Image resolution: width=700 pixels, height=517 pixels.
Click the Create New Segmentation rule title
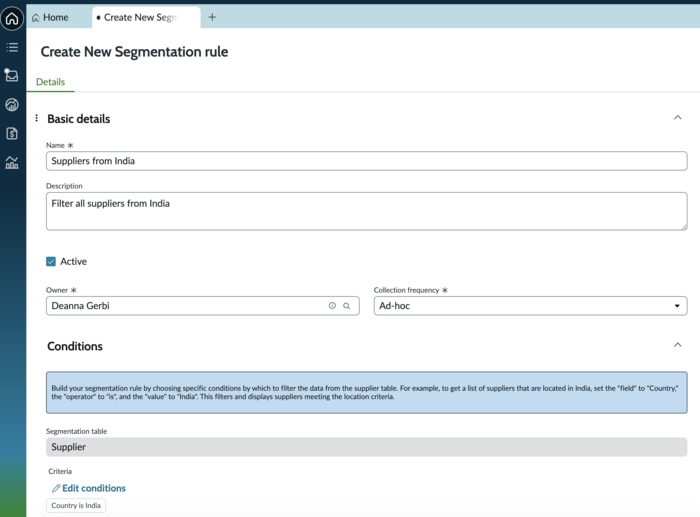point(134,52)
